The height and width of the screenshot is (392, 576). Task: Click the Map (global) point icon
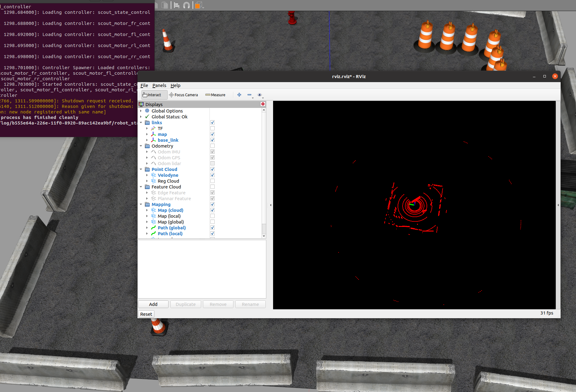[153, 222]
